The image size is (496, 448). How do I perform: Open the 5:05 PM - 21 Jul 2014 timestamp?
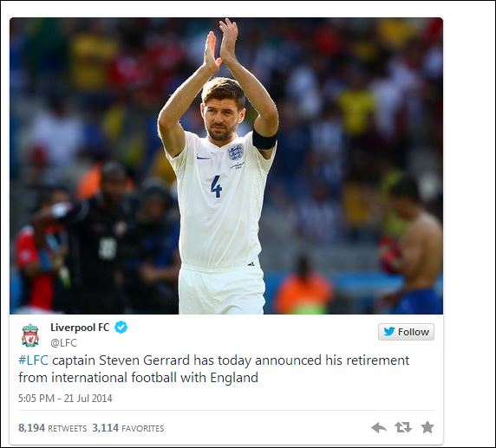[65, 398]
